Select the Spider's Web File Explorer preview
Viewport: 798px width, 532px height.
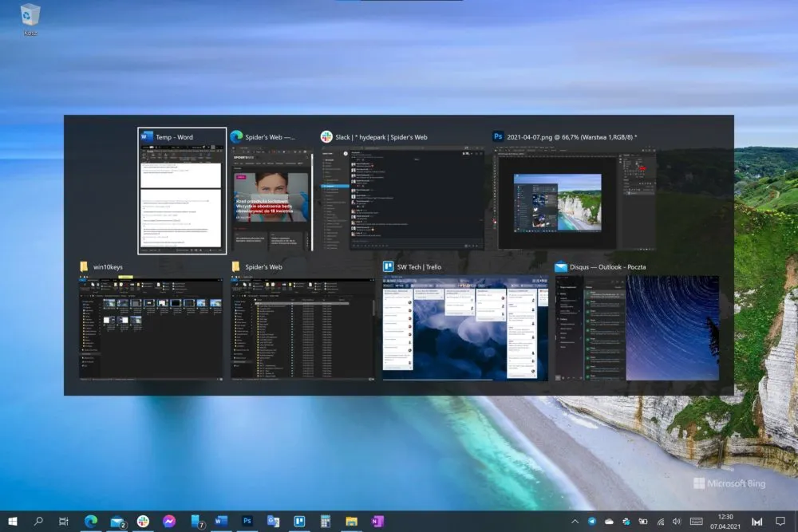pyautogui.click(x=302, y=321)
